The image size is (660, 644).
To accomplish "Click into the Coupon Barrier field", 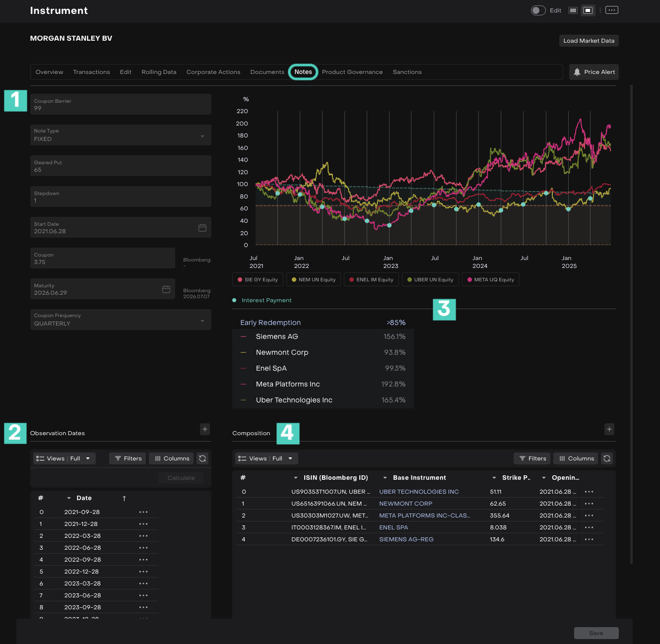I will point(121,105).
